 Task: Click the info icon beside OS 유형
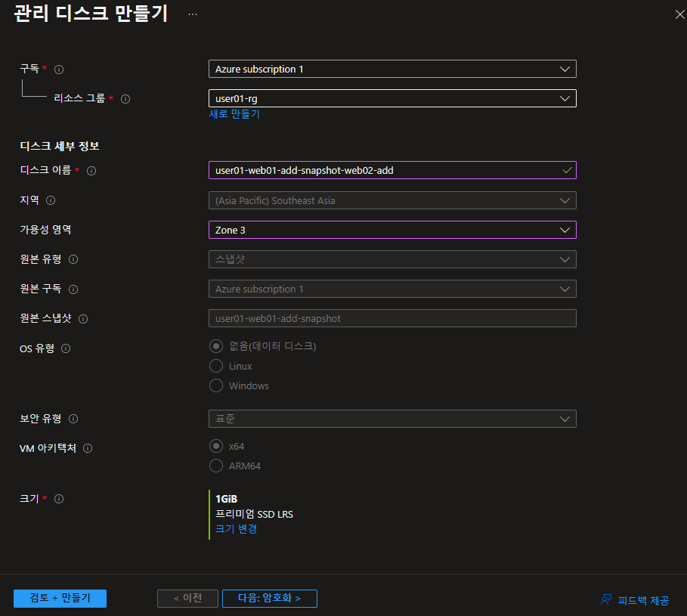pos(66,348)
